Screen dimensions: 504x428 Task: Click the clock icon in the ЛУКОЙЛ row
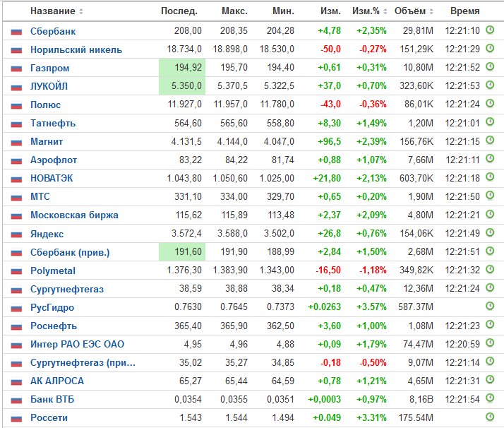click(490, 85)
